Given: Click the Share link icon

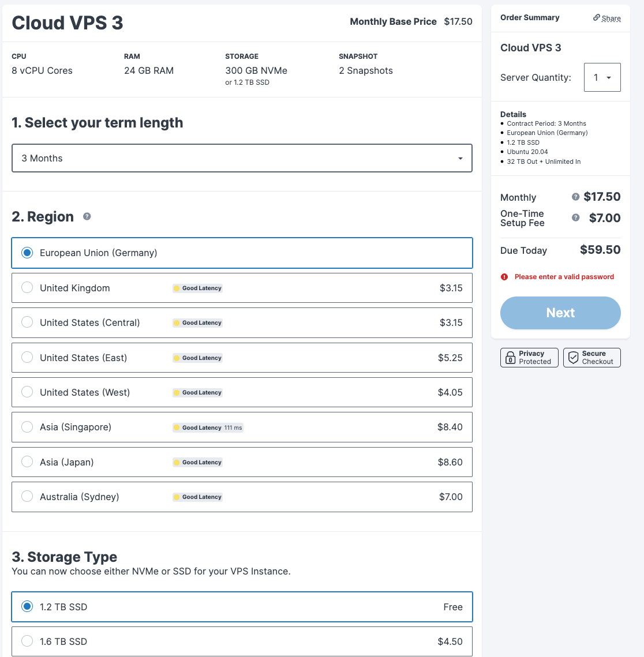Looking at the screenshot, I should [x=596, y=18].
